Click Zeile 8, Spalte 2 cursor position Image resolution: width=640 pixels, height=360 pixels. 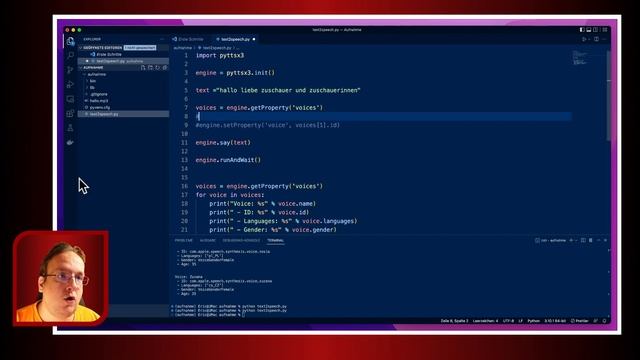pyautogui.click(x=454, y=321)
